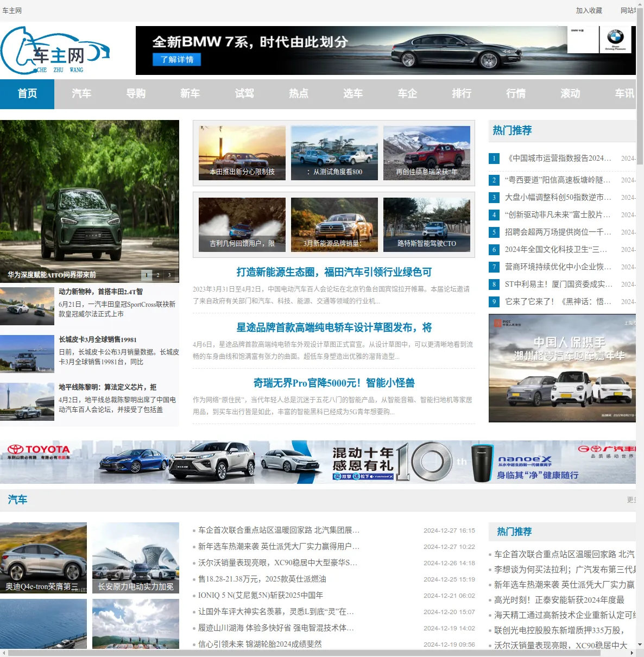Click the number 5 rank badge in 热门推荐

494,232
